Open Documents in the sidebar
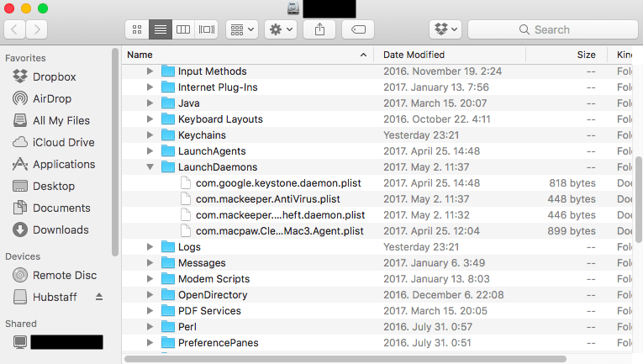 (x=51, y=208)
